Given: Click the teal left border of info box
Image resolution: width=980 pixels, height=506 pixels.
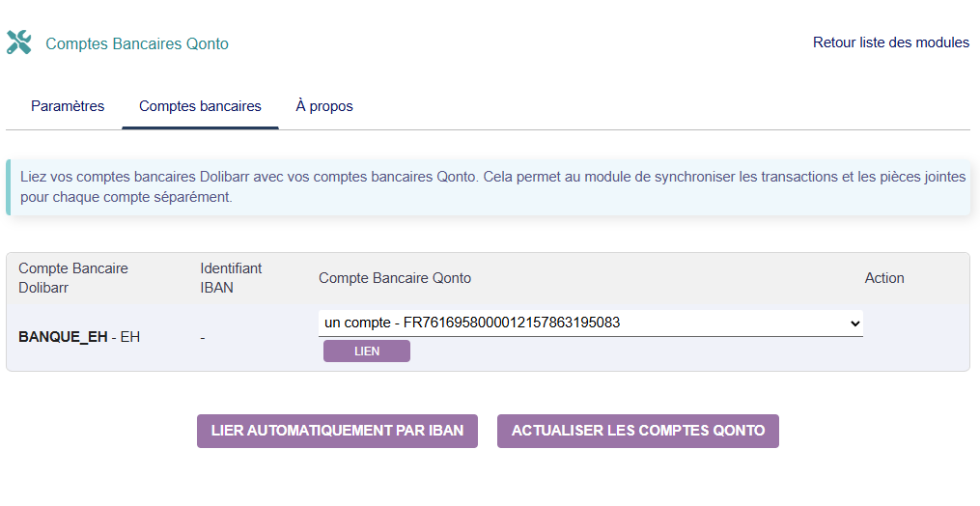Looking at the screenshot, I should (x=9, y=187).
